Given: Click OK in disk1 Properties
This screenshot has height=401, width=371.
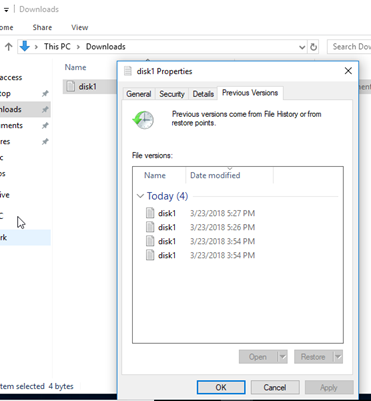Looking at the screenshot, I should pyautogui.click(x=221, y=387).
